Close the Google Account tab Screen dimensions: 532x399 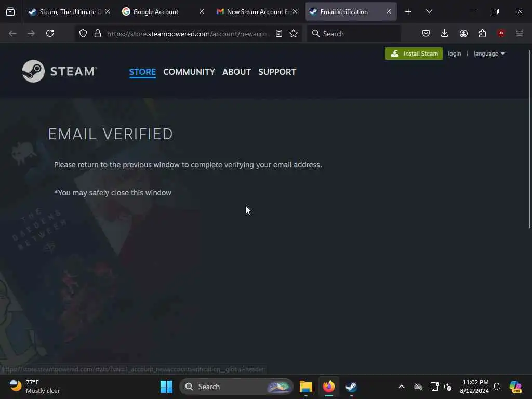tap(202, 11)
